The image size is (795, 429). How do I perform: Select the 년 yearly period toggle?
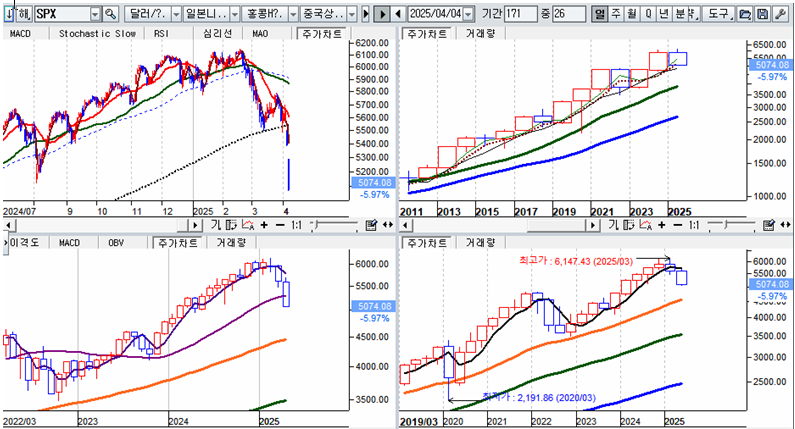click(x=664, y=14)
